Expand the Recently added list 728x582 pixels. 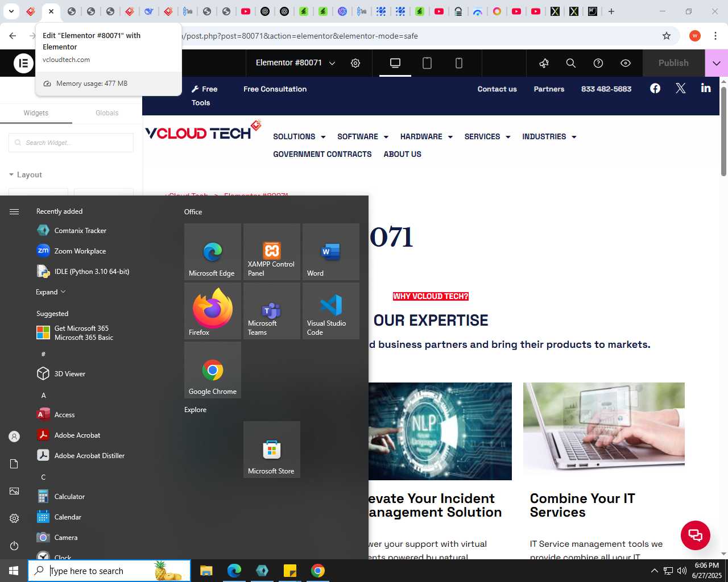(51, 292)
